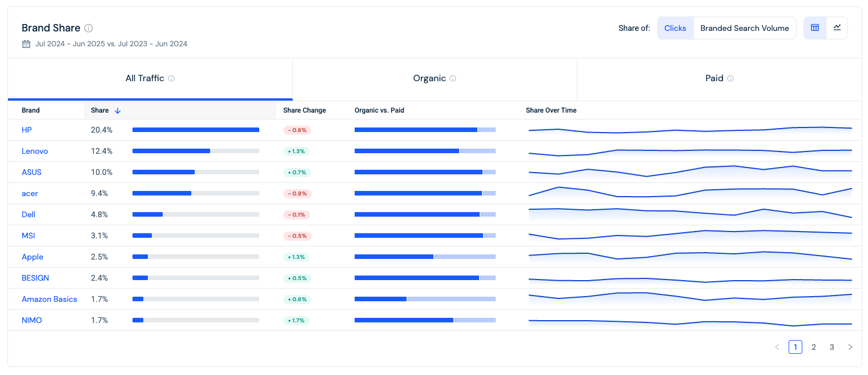The height and width of the screenshot is (375, 868).
Task: Click the info icon next to Paid
Action: pos(730,78)
